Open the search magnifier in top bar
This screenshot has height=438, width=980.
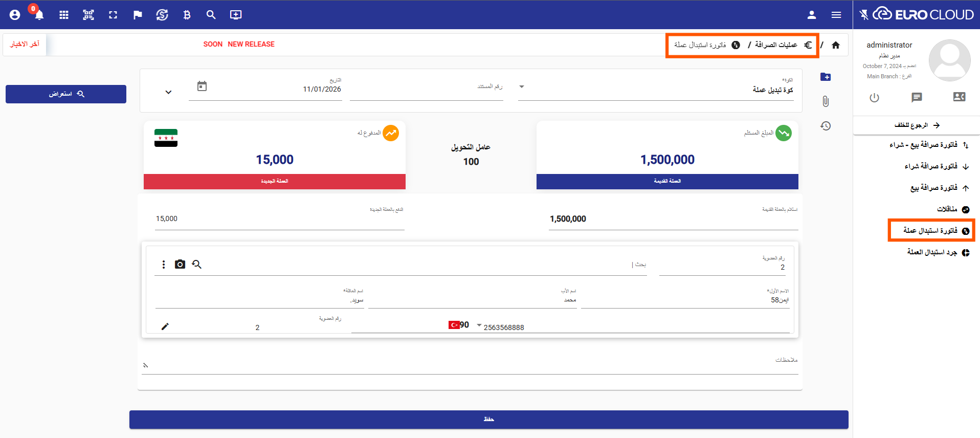point(211,15)
